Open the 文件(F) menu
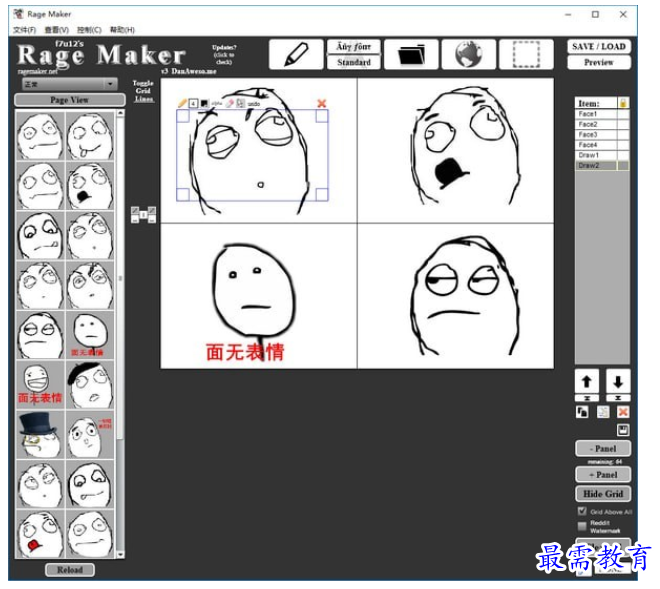Image resolution: width=660 pixels, height=589 pixels. click(24, 30)
